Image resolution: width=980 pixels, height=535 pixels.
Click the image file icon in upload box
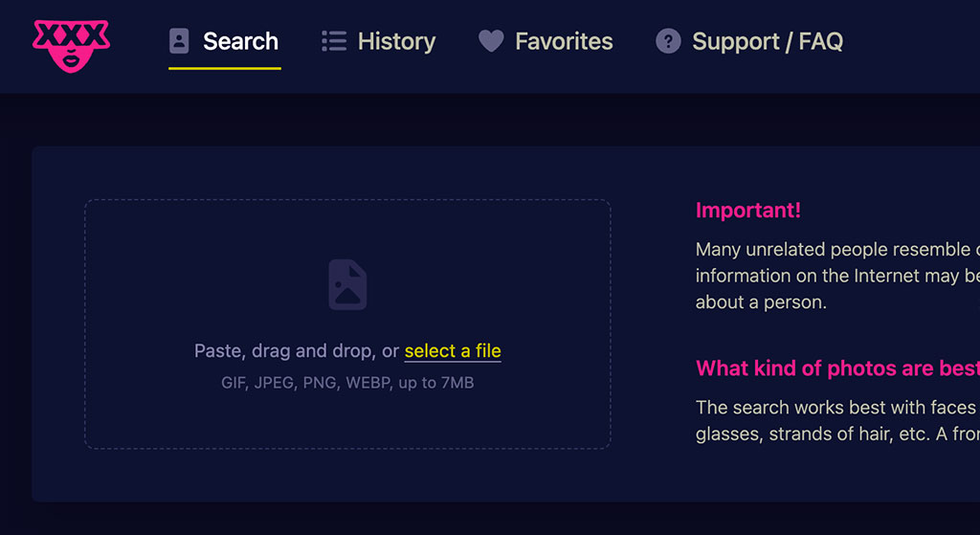click(x=347, y=284)
